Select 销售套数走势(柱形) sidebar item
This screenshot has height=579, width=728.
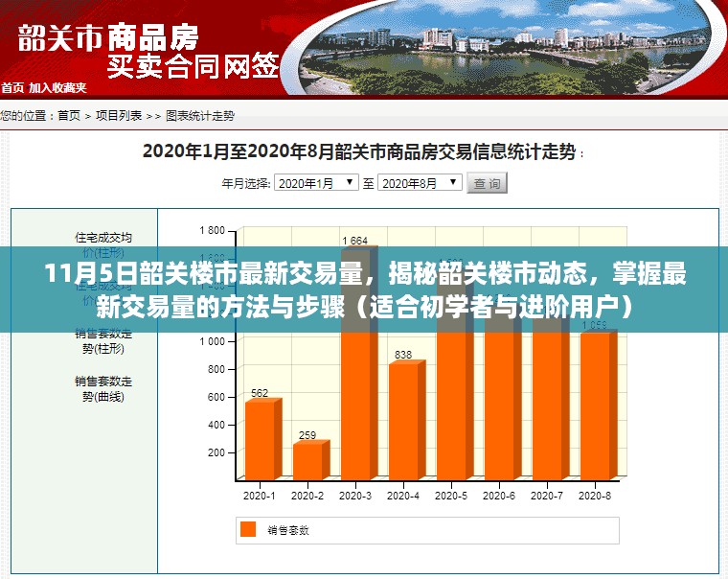(103, 340)
